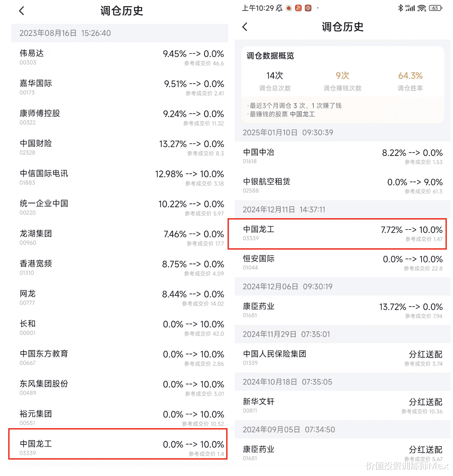Select 康师傅控股 rebalance entry
Screen dimensions: 453x476
(x=120, y=118)
